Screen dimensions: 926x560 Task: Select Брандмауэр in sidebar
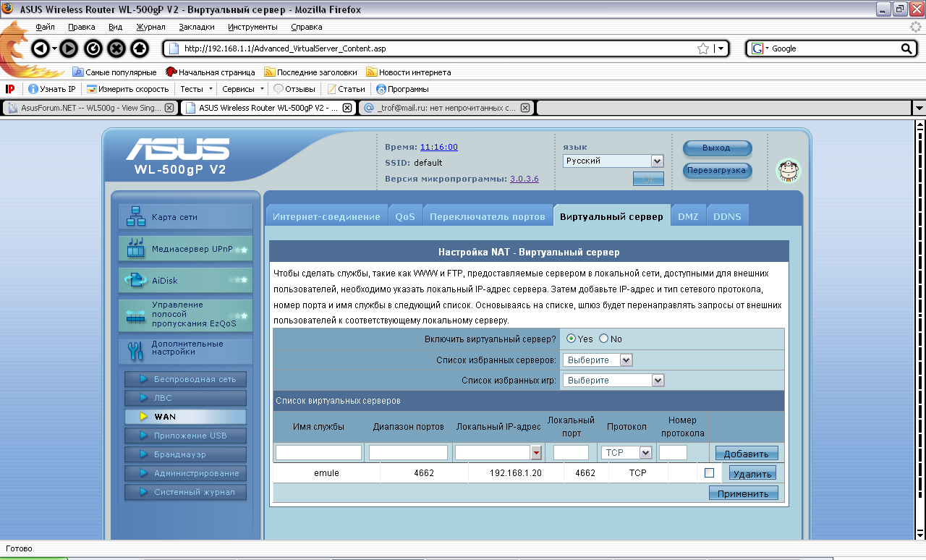coord(185,454)
